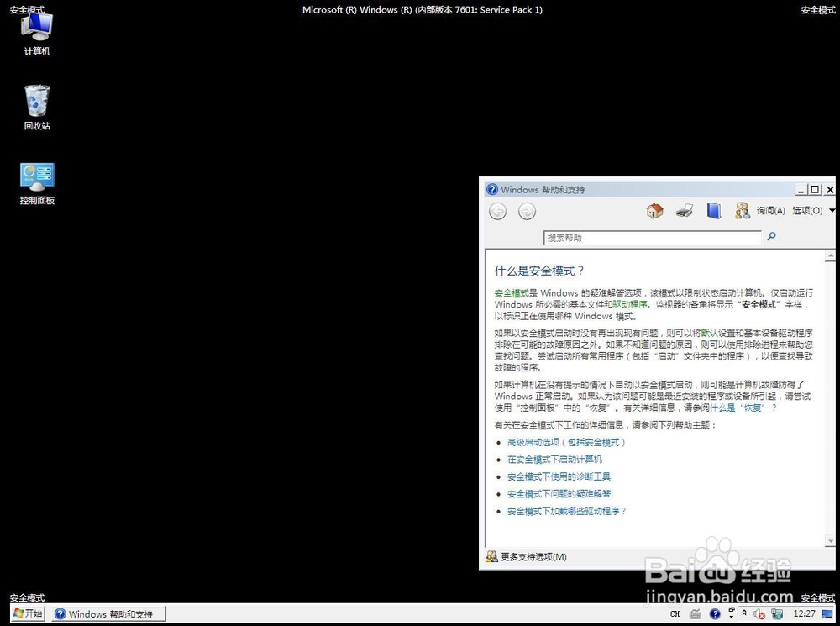The width and height of the screenshot is (840, 626).
Task: Switch the CH input language indicator
Action: [x=675, y=614]
